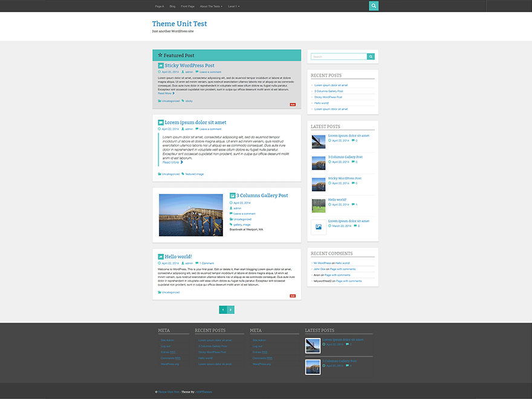Viewport: 532px width, 399px height.
Task: Click the Hello world! post format icon
Action: pos(161,256)
